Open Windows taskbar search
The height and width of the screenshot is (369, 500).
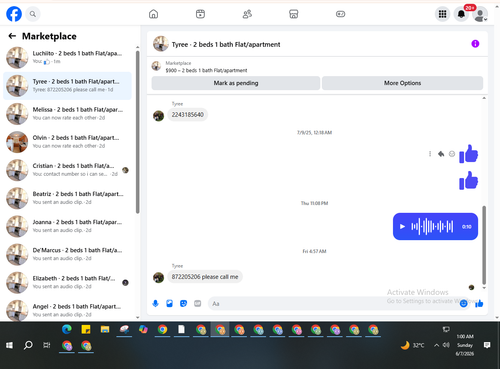click(28, 345)
